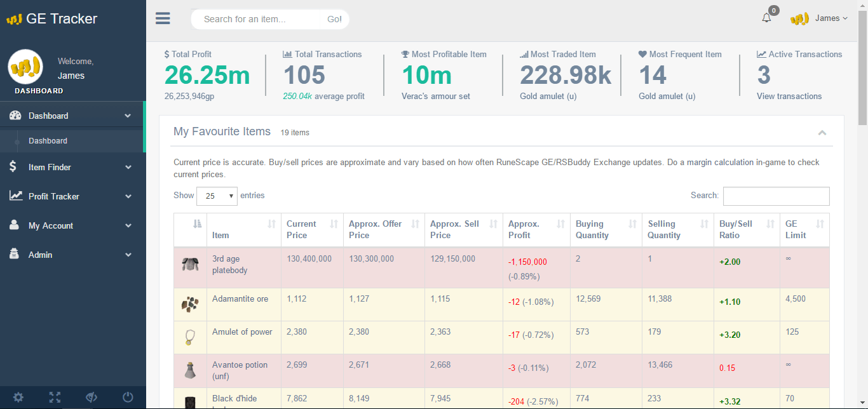Open the Adamantite ore item link
The height and width of the screenshot is (409, 868).
(240, 299)
